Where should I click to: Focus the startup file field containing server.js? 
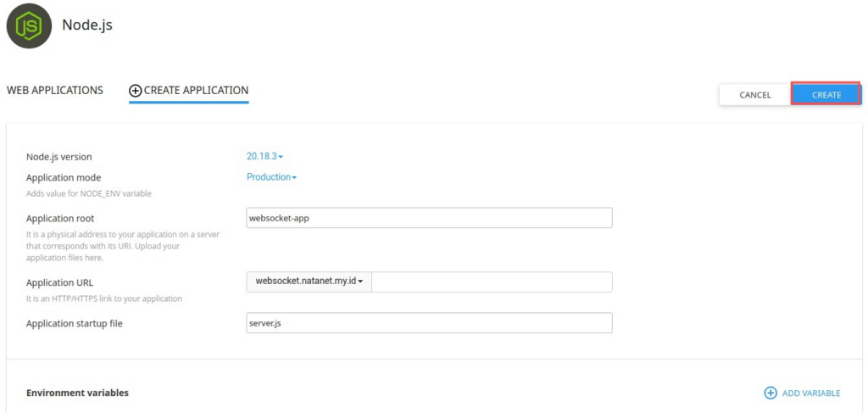coord(429,323)
